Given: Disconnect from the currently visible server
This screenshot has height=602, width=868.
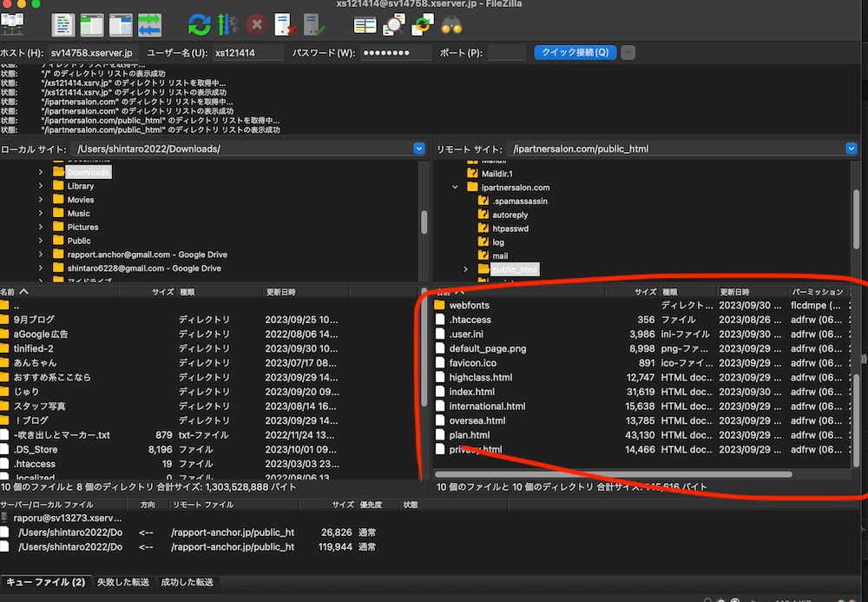Looking at the screenshot, I should point(285,25).
